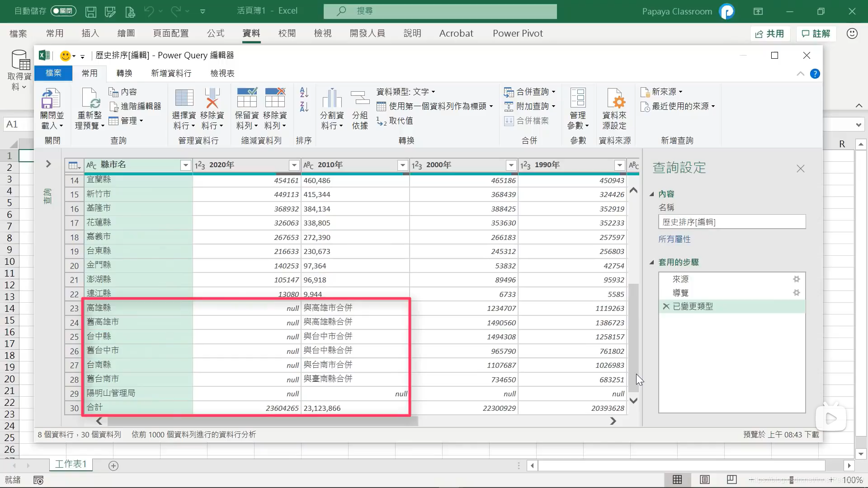Collapse the 套用的步驟 section
Viewport: 868px width, 488px height.
(x=652, y=262)
